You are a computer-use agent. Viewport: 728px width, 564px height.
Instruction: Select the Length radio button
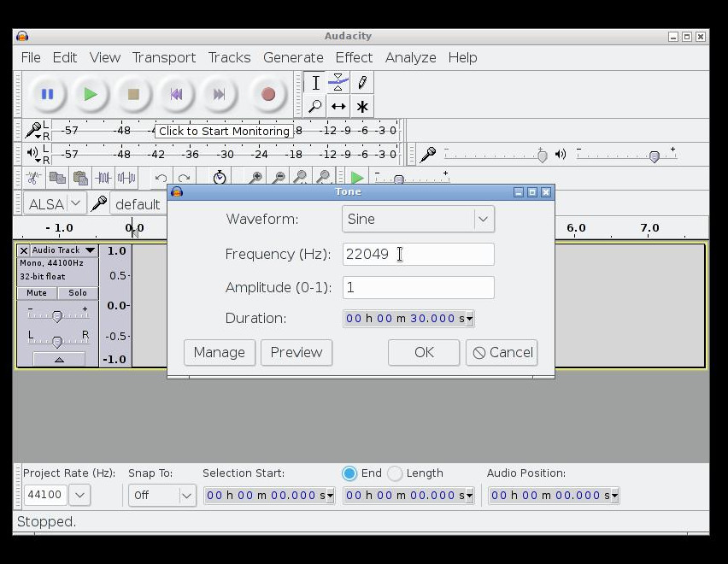(395, 473)
